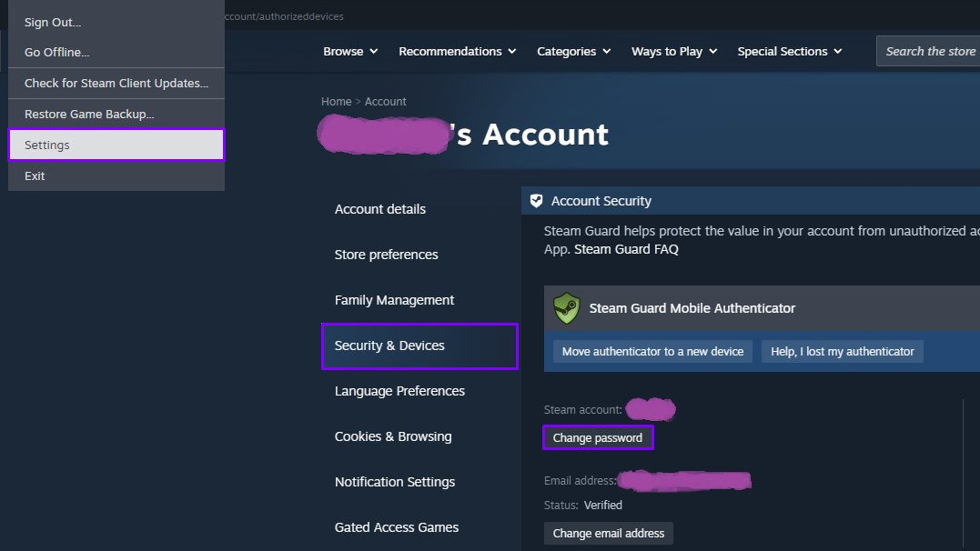Open the Ways to Play dropdown
This screenshot has width=980, height=551.
(674, 52)
